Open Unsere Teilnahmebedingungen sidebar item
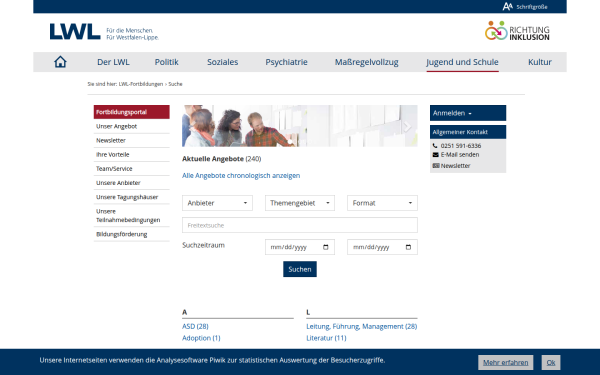600x375 pixels. click(x=132, y=215)
